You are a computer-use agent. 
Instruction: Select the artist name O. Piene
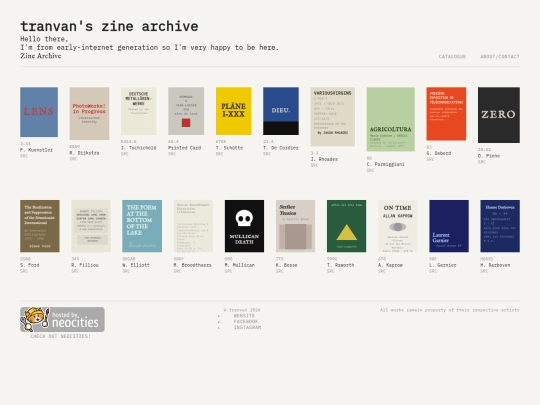click(x=489, y=156)
